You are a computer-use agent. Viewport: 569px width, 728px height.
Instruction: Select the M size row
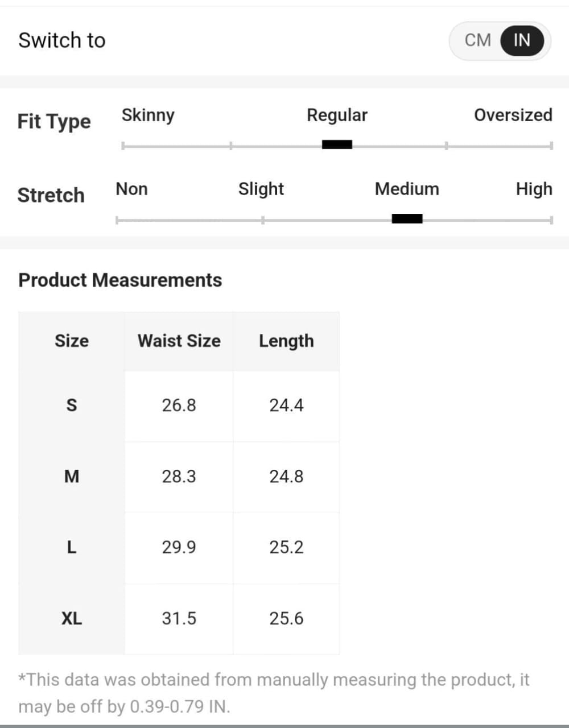(72, 477)
